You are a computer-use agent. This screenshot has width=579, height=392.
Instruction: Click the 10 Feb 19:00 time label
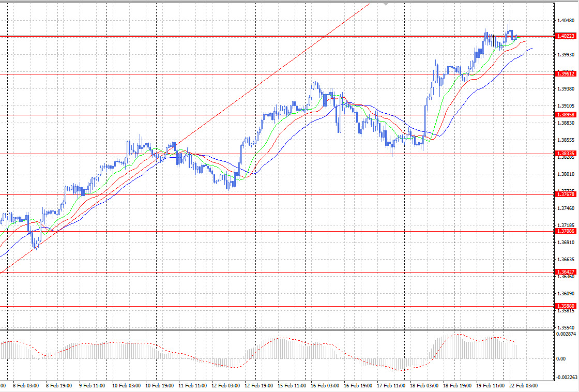(x=160, y=386)
